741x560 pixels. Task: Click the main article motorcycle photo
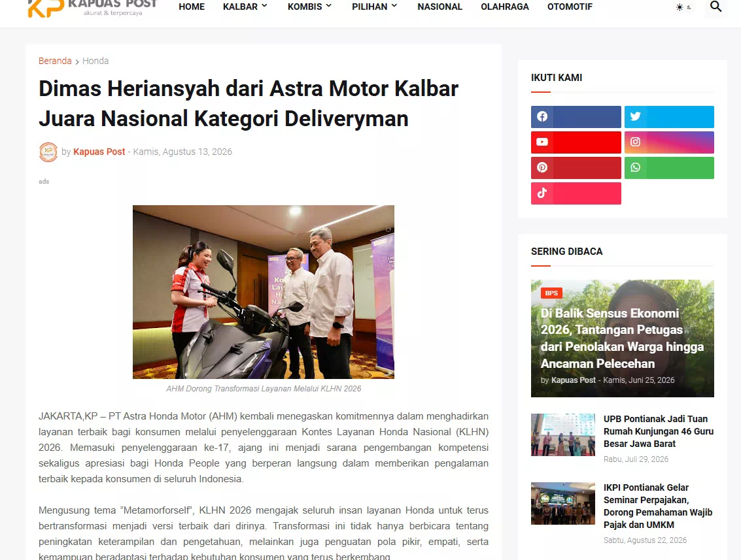[263, 292]
